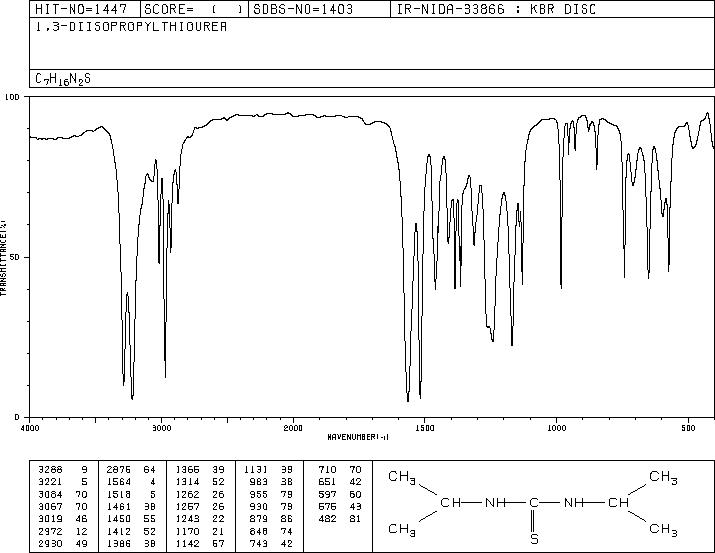Click the WAVENUMBER x-axis title

coord(358,437)
